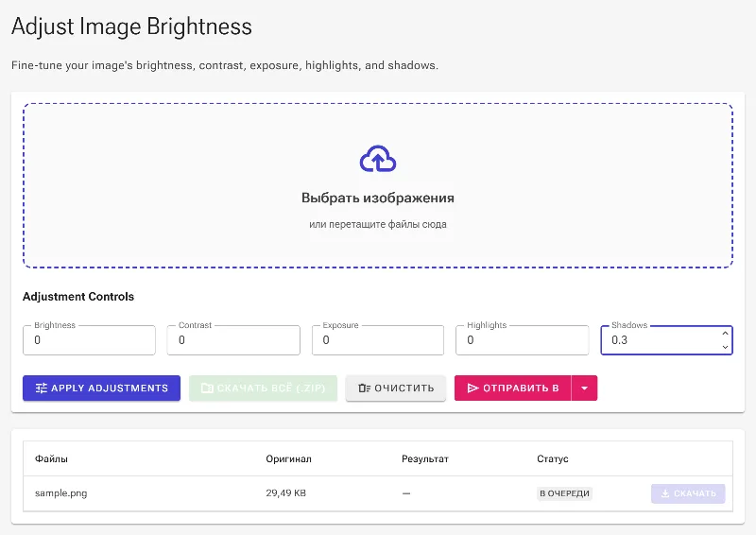Click the В ОЧЕРЕДИ status badge
This screenshot has height=535, width=756.
[x=564, y=493]
